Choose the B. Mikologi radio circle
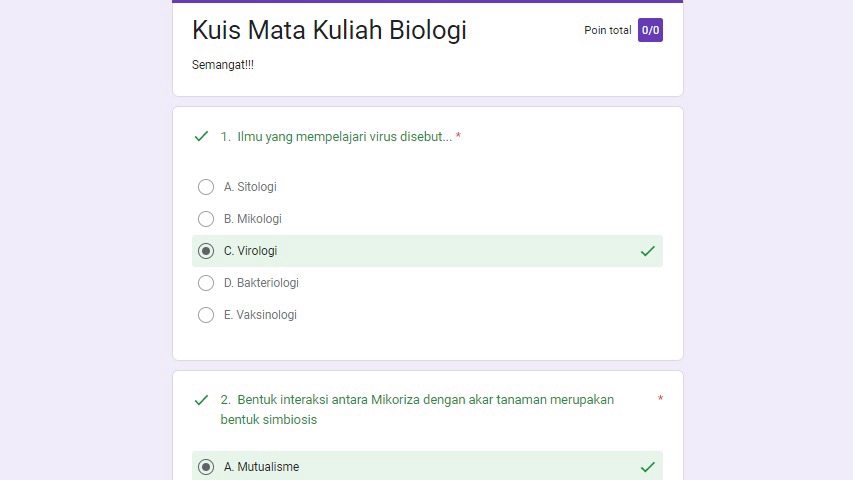853x480 pixels. [206, 219]
